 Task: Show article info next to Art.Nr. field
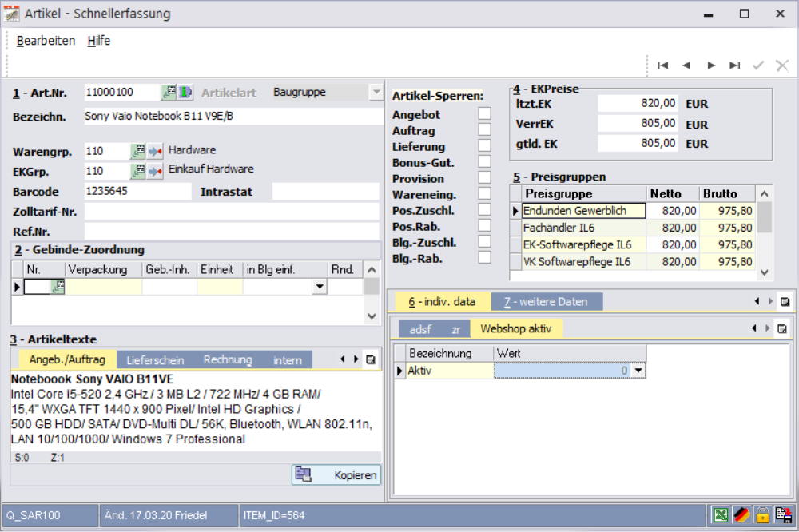coord(185,92)
